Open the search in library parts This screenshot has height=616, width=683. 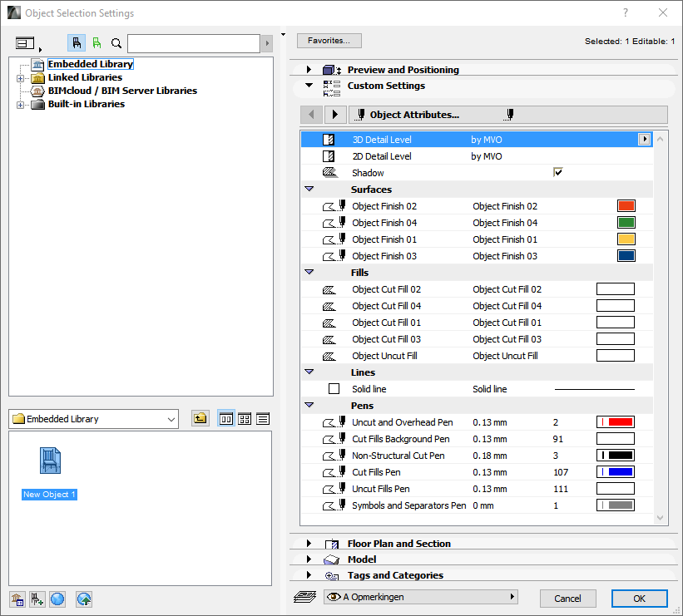tap(117, 42)
